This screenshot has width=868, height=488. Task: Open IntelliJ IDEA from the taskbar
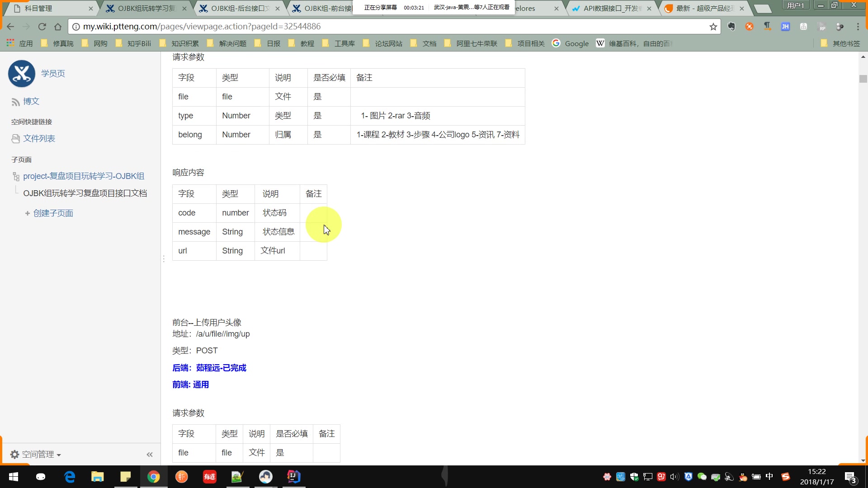(294, 477)
